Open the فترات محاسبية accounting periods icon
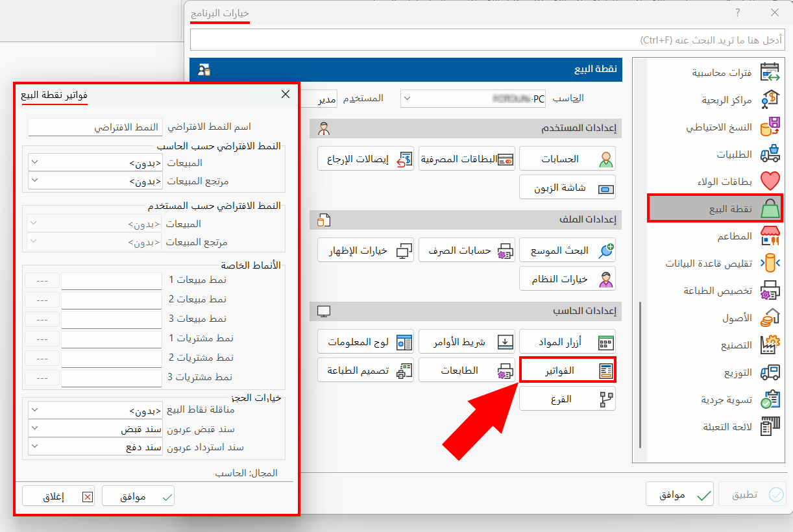This screenshot has height=532, width=793. click(x=771, y=72)
